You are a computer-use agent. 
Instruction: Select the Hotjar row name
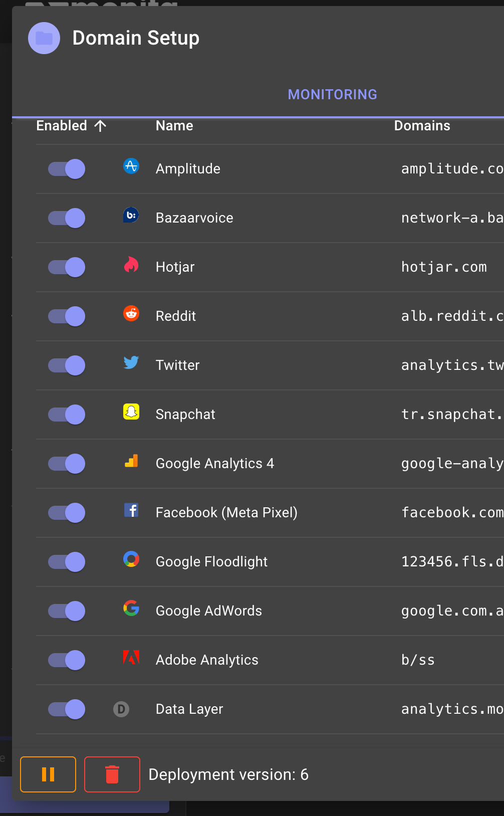[175, 267]
